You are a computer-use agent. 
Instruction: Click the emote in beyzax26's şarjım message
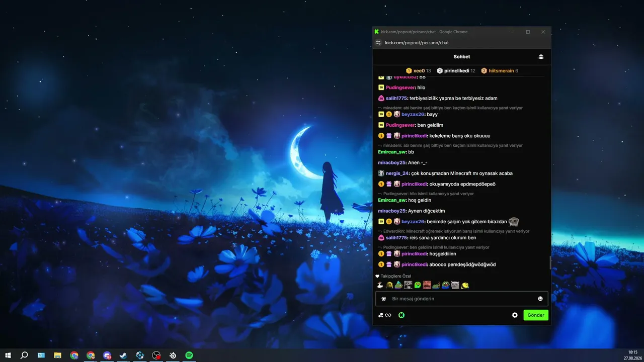(x=514, y=222)
